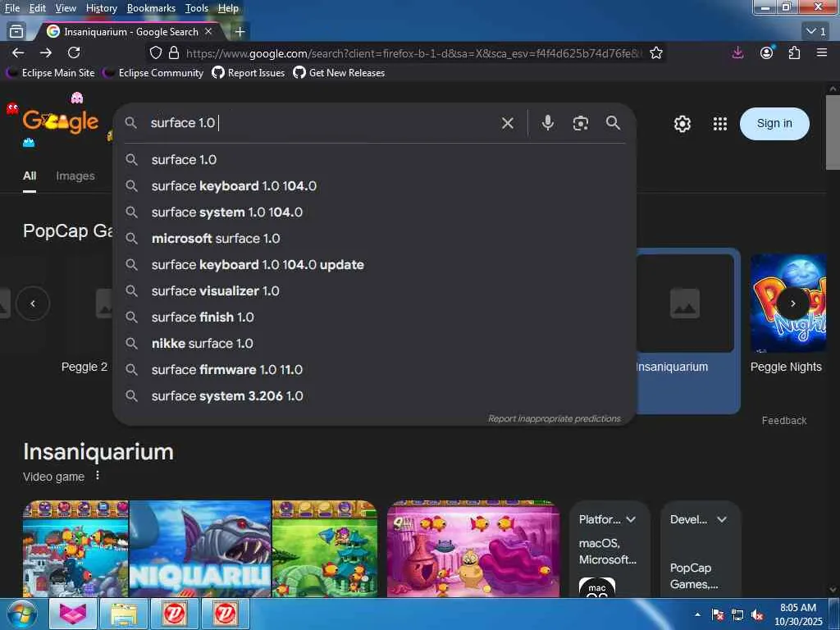Bookmark this page with the star icon
Screen dimensions: 840x630
click(x=656, y=53)
